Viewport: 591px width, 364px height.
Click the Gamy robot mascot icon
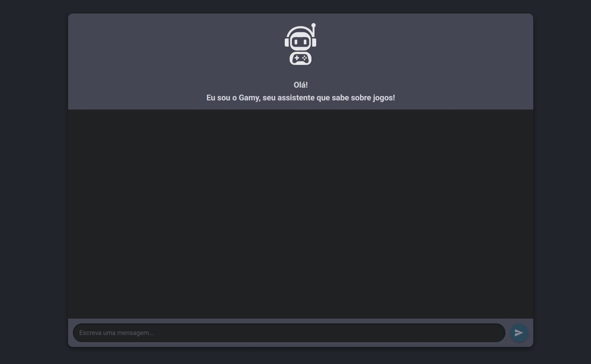point(300,44)
